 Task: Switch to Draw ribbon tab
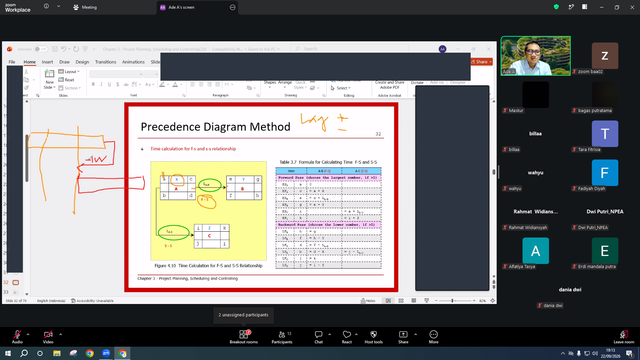coord(64,62)
